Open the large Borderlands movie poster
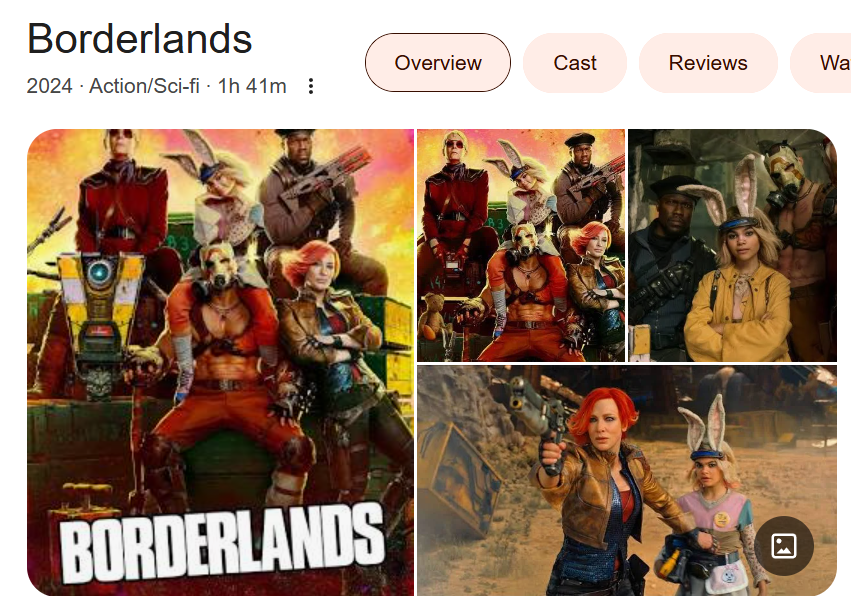 [x=220, y=362]
